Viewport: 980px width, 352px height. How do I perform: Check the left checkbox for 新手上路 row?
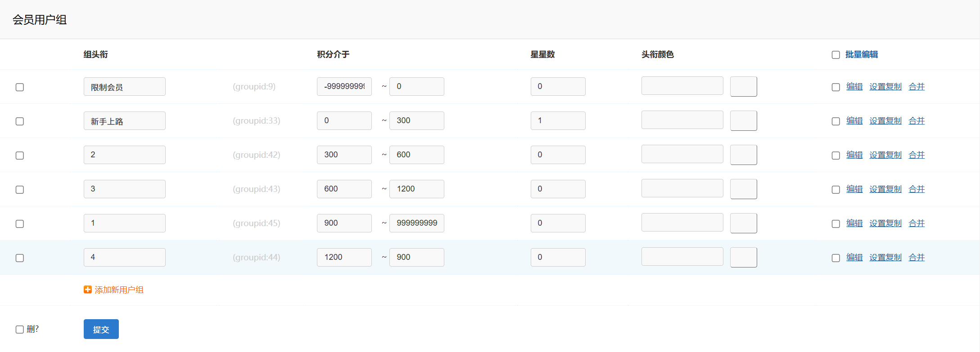pyautogui.click(x=20, y=121)
